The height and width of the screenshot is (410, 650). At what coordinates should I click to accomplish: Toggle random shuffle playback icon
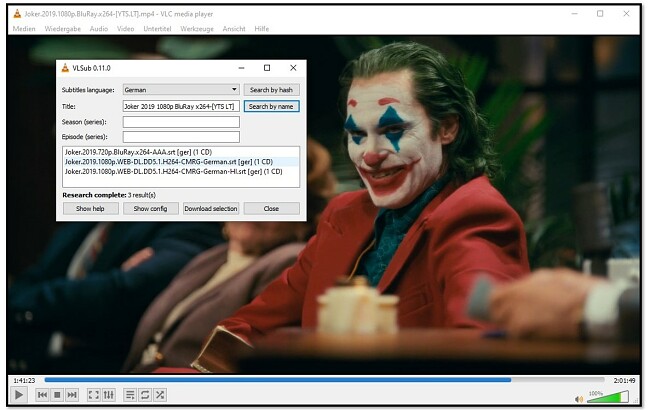(x=160, y=395)
